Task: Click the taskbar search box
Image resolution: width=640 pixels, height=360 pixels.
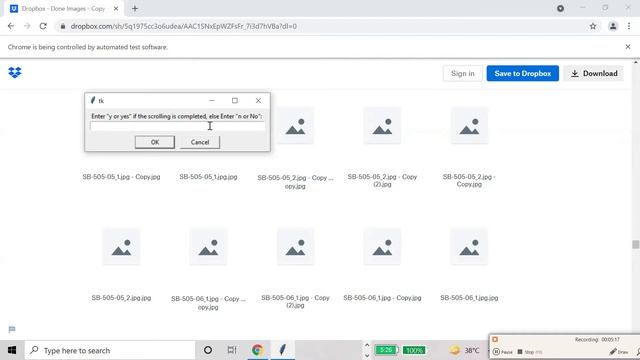Action: [x=110, y=350]
